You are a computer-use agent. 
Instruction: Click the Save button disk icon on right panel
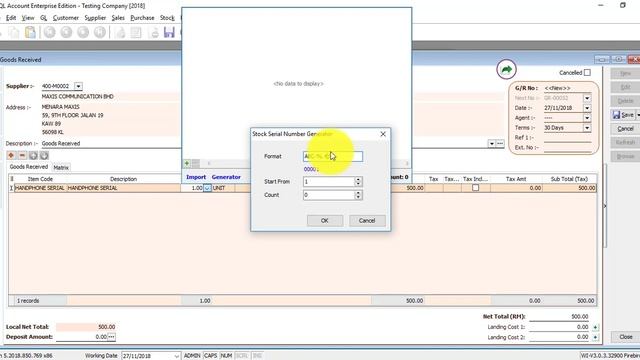616,115
